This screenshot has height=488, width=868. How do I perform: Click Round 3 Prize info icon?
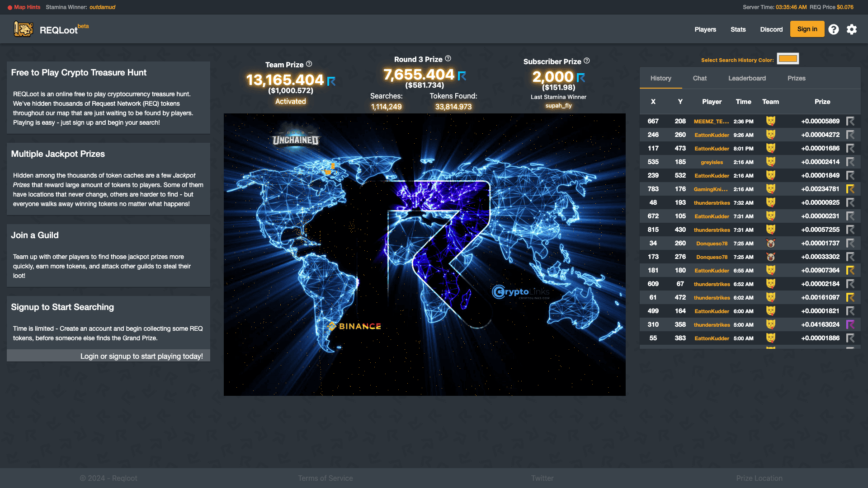[448, 59]
